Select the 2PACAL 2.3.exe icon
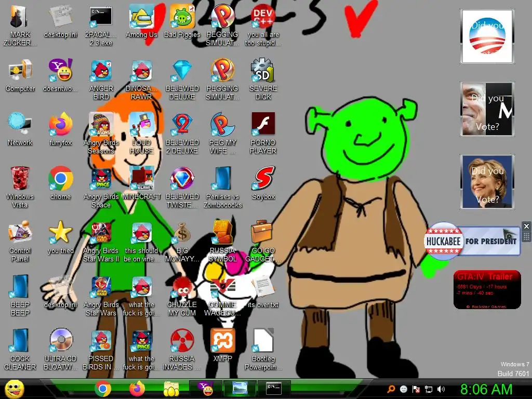Screen dimensions: 532x399 (x=101, y=26)
